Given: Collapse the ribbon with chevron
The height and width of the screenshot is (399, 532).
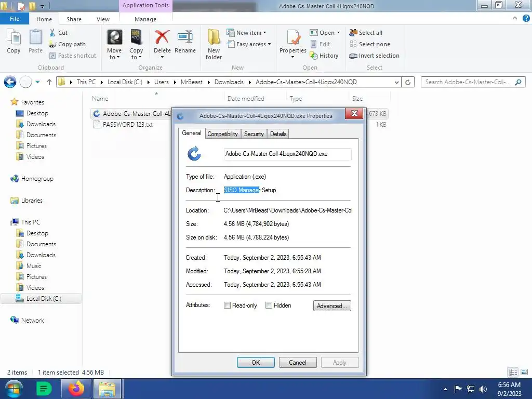Looking at the screenshot, I should pyautogui.click(x=515, y=19).
